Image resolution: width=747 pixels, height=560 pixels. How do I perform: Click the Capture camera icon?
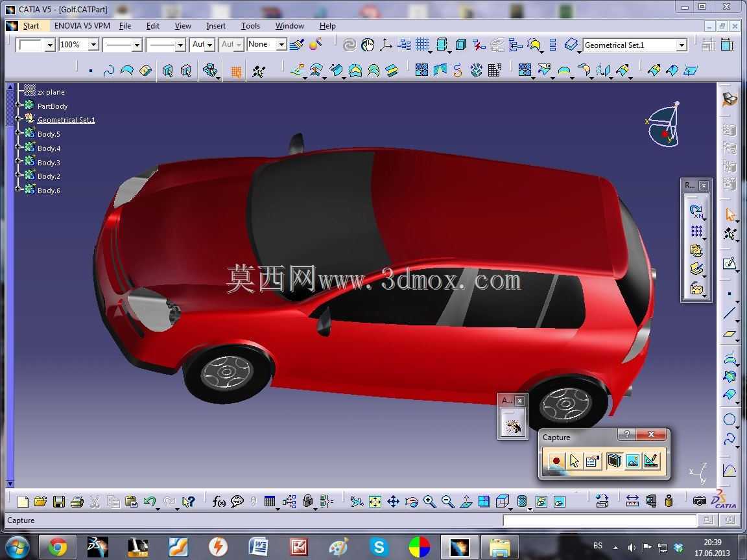coord(699,500)
